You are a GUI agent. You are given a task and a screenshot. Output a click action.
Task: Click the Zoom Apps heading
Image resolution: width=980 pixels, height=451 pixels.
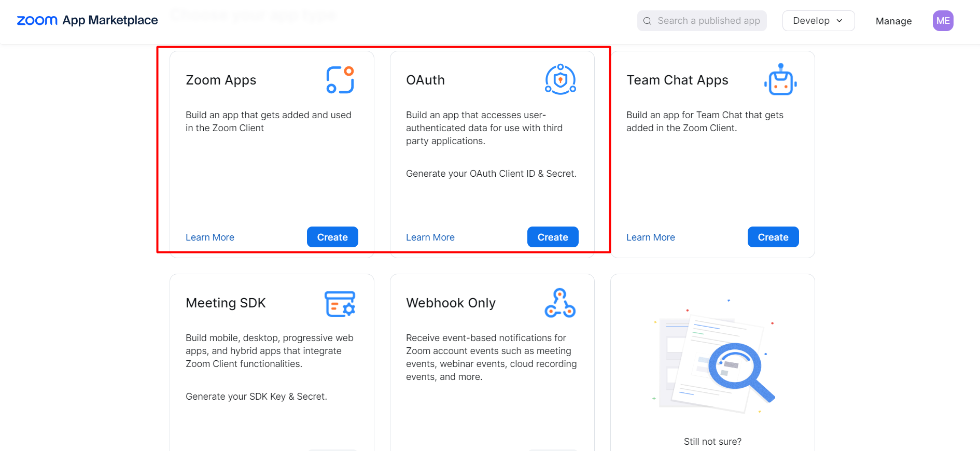click(x=221, y=80)
